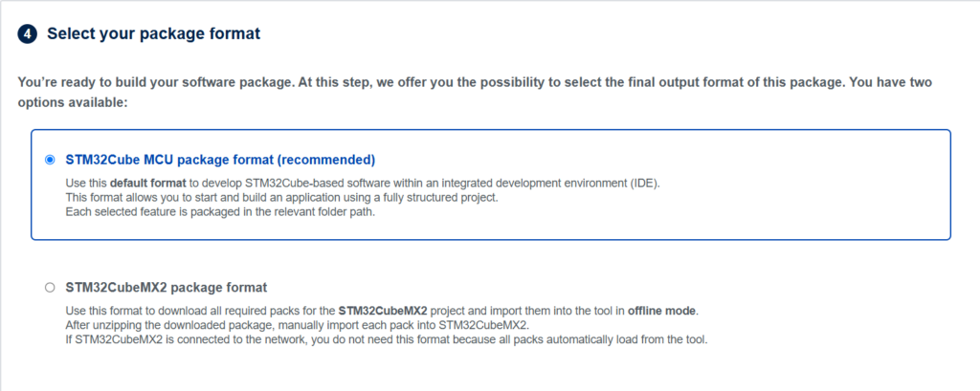Click bold 'STM32CubeMX2' in the second description

click(383, 311)
